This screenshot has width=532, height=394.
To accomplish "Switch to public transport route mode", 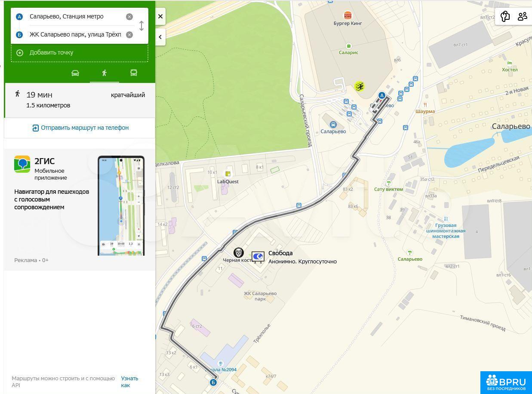I will tap(134, 73).
